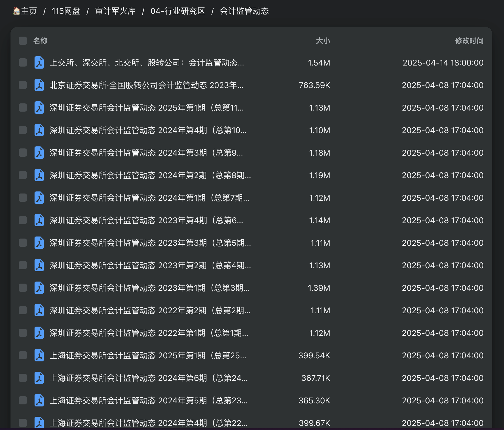Click the 763.59K size value
Viewport: 504px width, 430px height.
(314, 85)
